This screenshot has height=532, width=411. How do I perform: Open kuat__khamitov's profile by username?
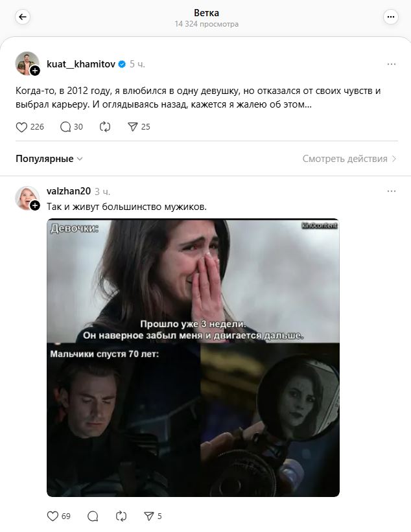pos(81,64)
